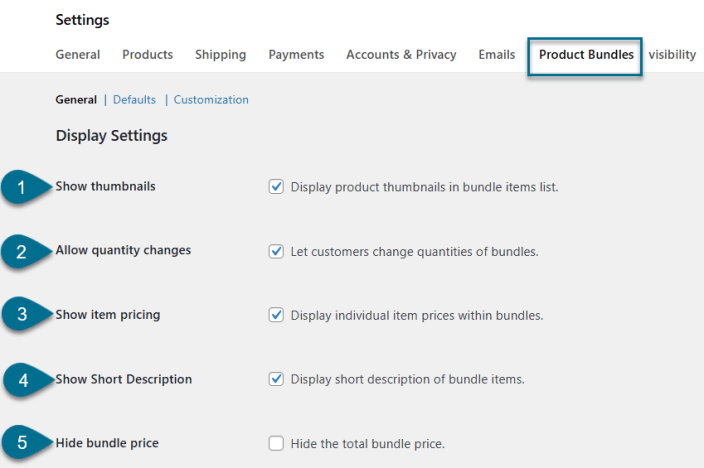Screen dimensions: 704x468
Task: Open the visibility tab
Action: (672, 55)
